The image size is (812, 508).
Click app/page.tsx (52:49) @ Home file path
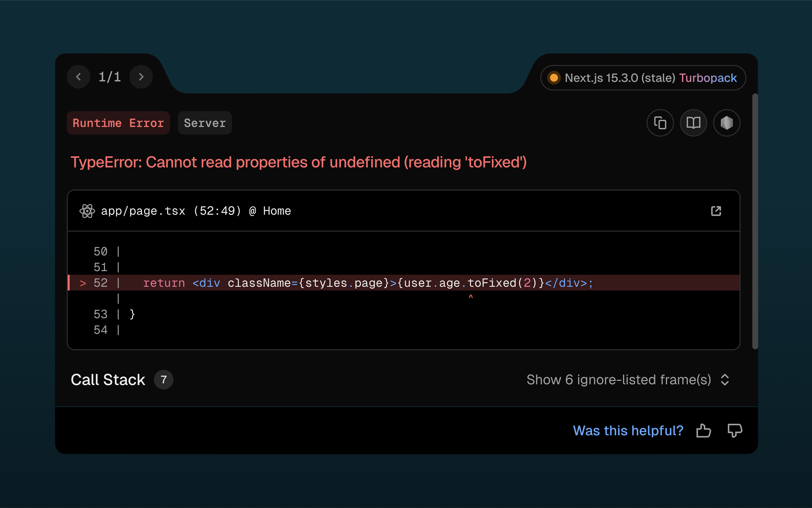coord(196,211)
